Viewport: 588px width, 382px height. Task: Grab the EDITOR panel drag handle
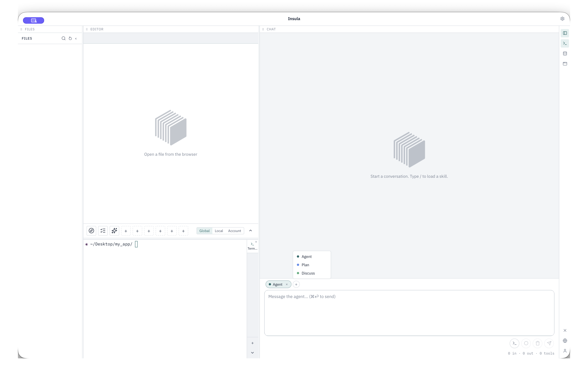pyautogui.click(x=87, y=29)
